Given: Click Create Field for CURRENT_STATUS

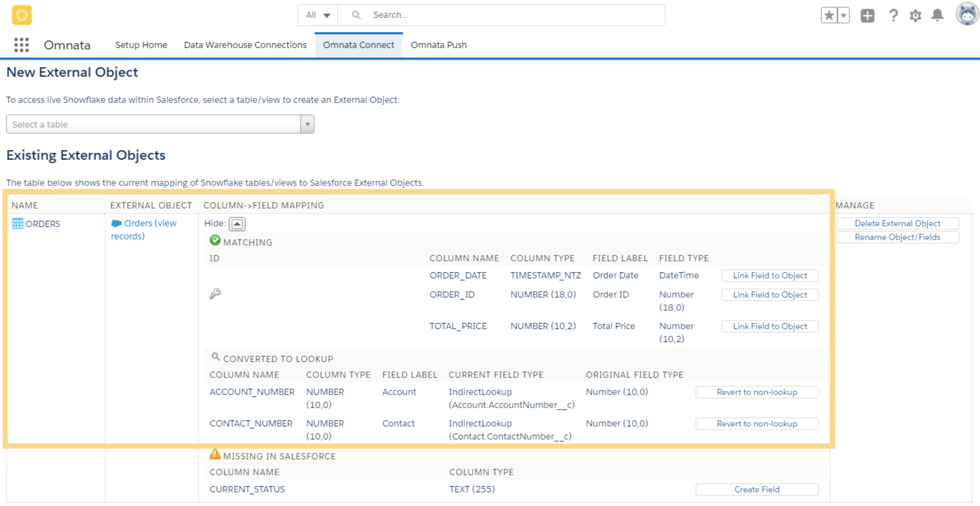Looking at the screenshot, I should [757, 490].
